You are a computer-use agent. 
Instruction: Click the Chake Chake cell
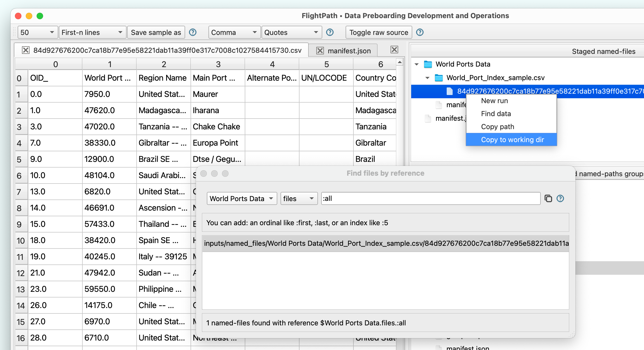click(218, 127)
